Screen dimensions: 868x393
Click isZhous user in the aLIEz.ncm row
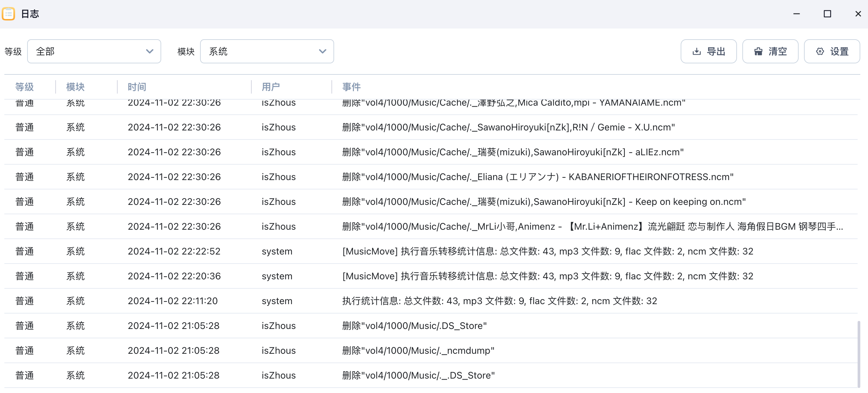278,152
